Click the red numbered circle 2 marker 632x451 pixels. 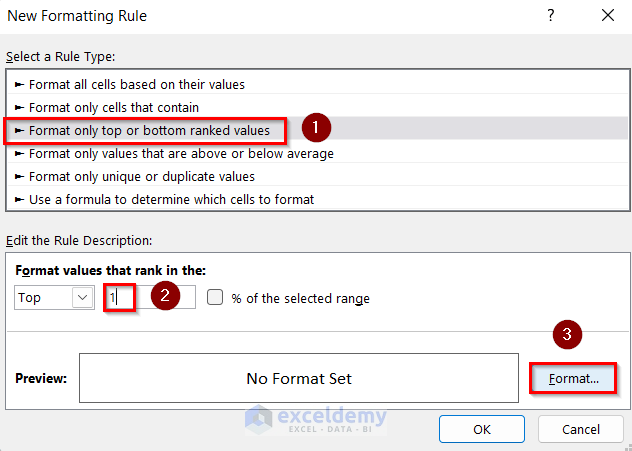(x=166, y=297)
